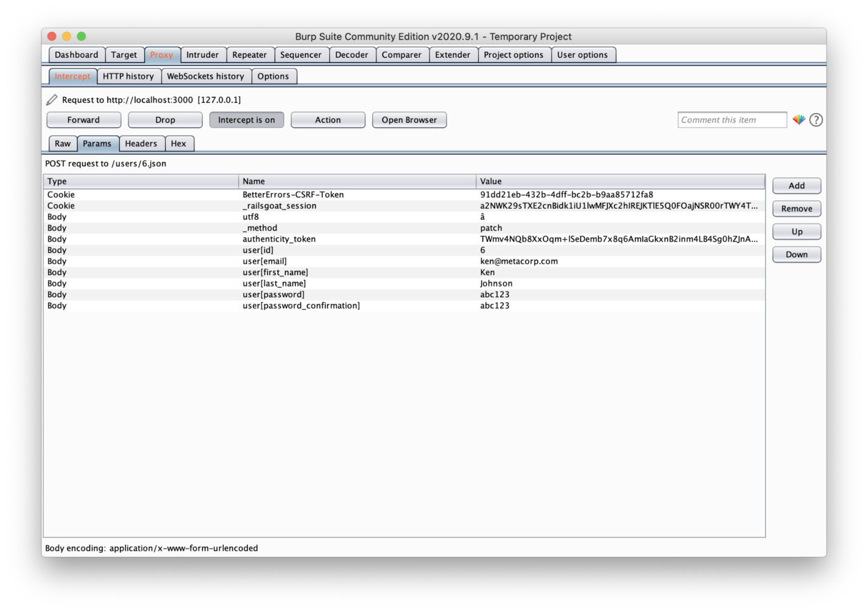The width and height of the screenshot is (868, 612).
Task: Drop the intercepted request
Action: pyautogui.click(x=164, y=119)
